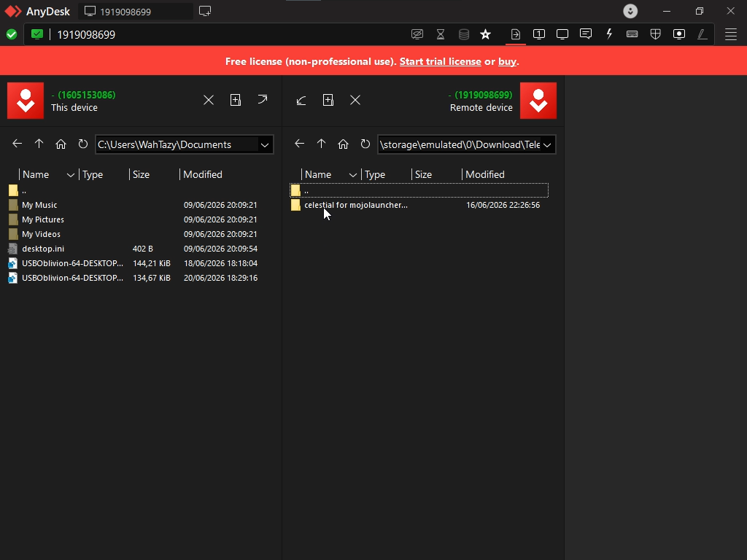Click the AnyDesk account circle dropdown
The height and width of the screenshot is (560, 747).
pos(630,11)
